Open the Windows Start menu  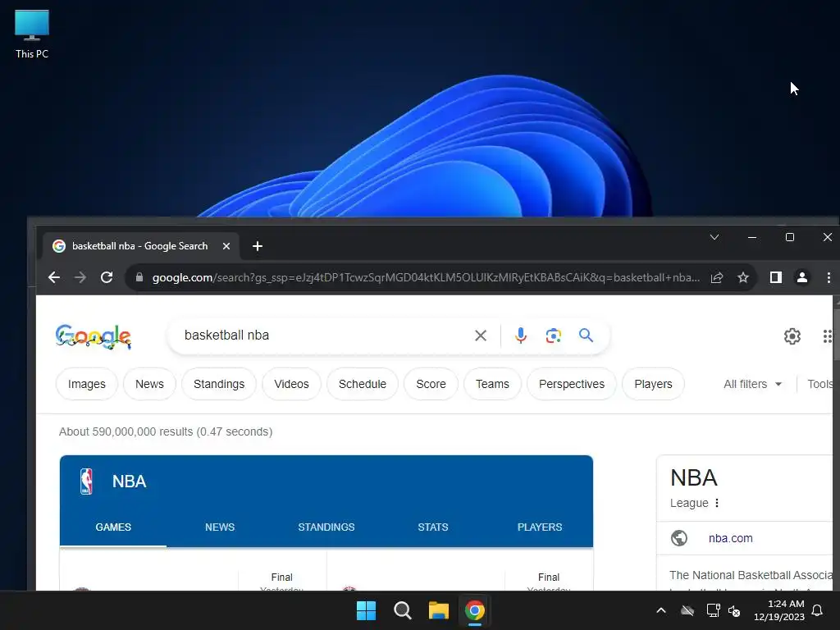pyautogui.click(x=367, y=610)
